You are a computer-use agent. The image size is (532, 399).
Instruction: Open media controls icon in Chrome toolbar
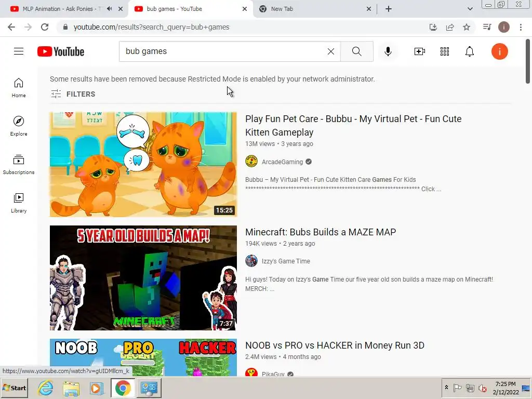coord(487,27)
